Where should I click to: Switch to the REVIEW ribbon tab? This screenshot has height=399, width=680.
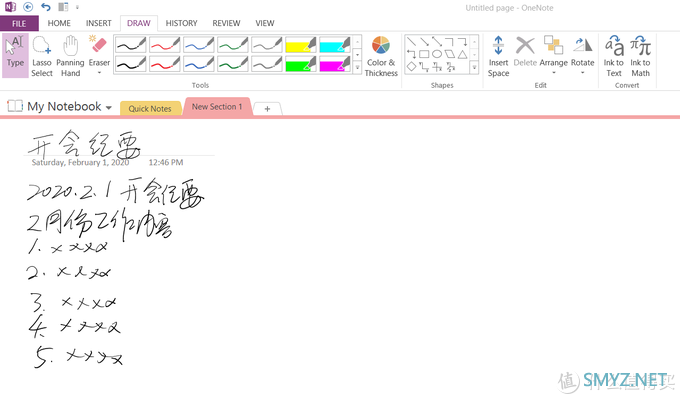226,23
